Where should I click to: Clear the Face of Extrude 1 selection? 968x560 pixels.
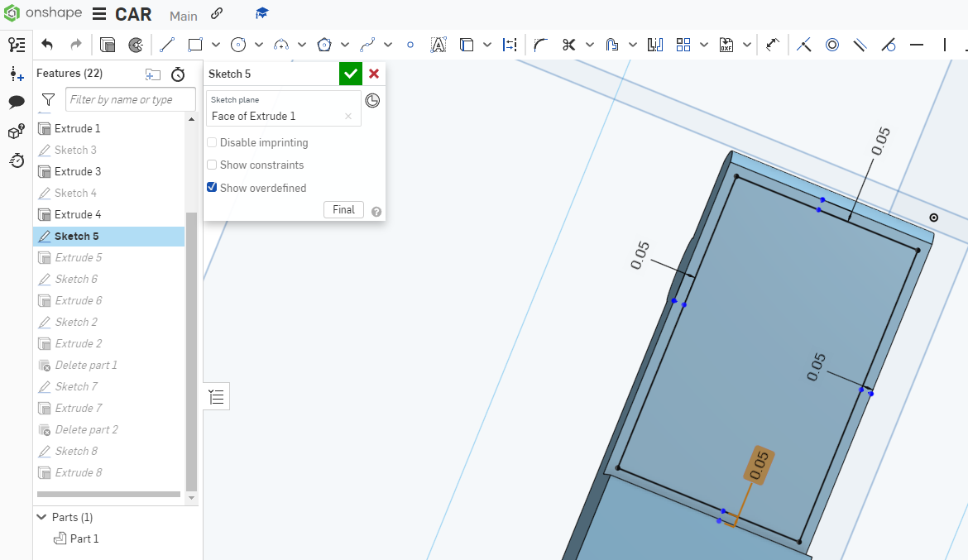[x=348, y=116]
